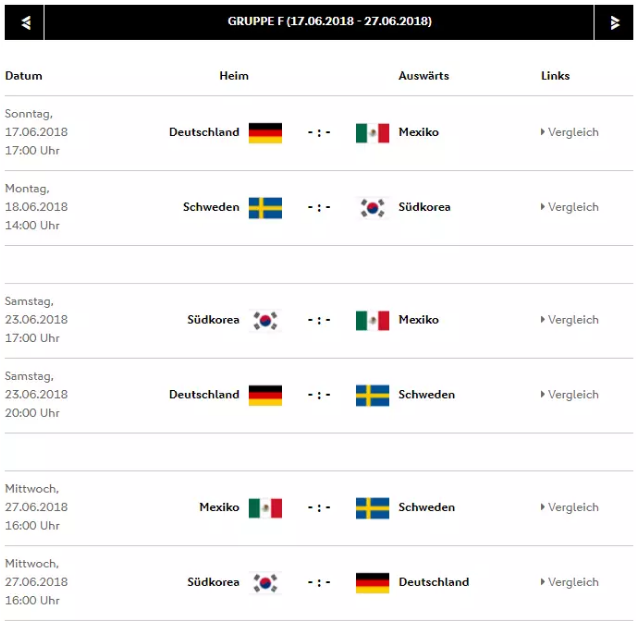Click Germany flag in Deutschland vs Mexiko match
Image resolution: width=636 pixels, height=622 pixels.
pos(265,133)
